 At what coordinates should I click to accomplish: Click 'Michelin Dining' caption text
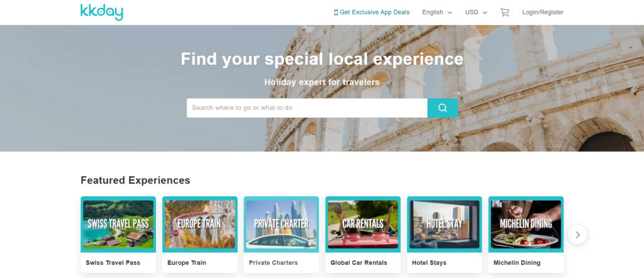(x=517, y=263)
